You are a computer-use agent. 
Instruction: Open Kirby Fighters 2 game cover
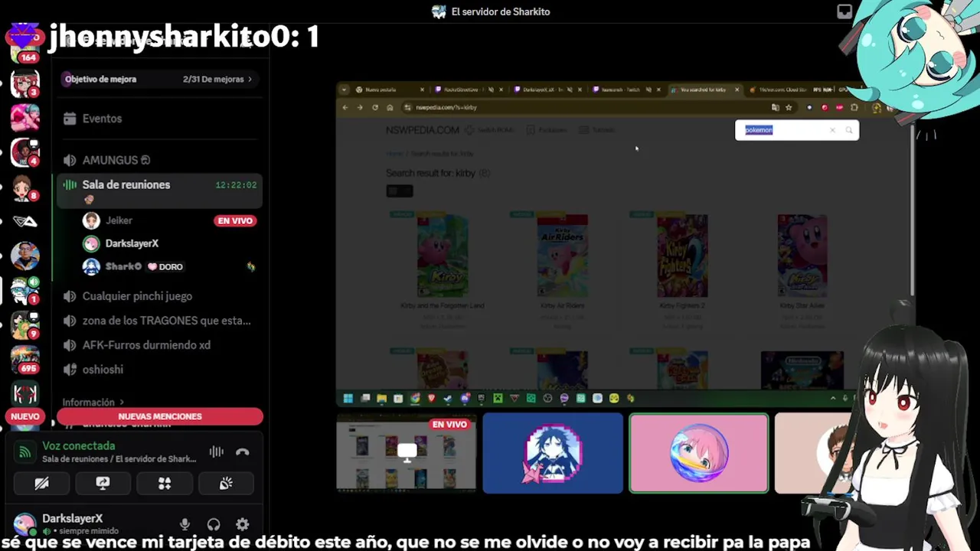tap(682, 256)
